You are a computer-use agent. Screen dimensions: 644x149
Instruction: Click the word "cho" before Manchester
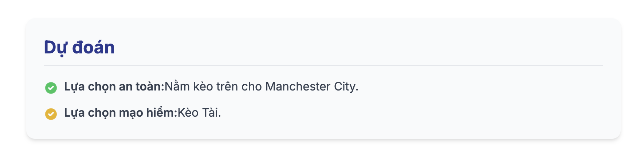[252, 86]
